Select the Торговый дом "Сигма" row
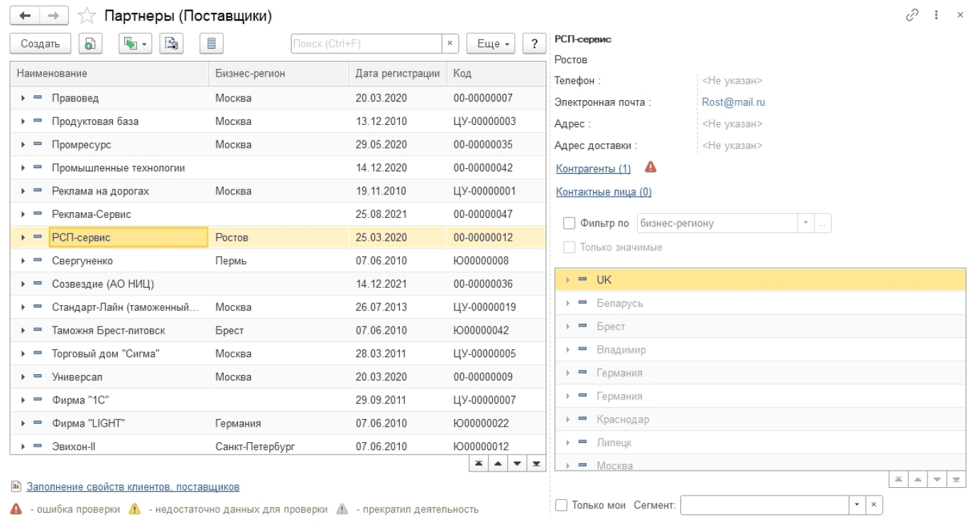 pyautogui.click(x=278, y=354)
